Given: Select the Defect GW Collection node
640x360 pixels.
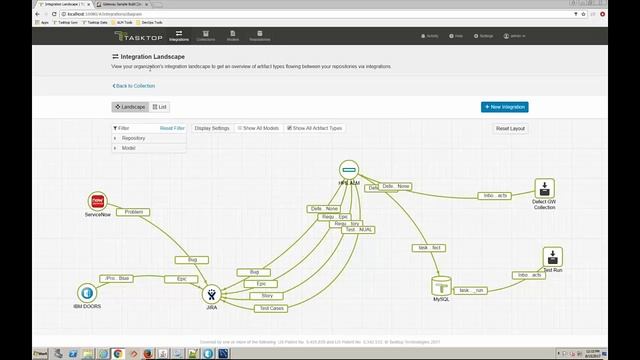Looking at the screenshot, I should click(544, 189).
